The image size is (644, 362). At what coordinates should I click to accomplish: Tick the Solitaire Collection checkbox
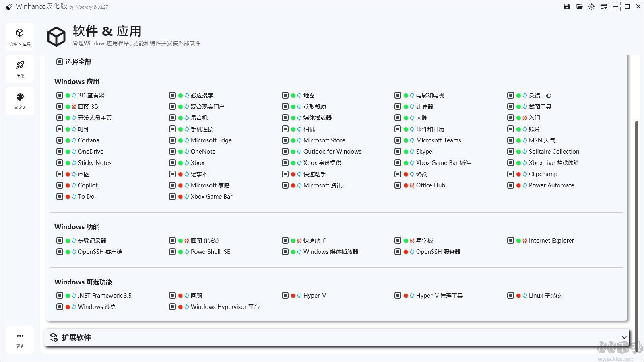(510, 152)
